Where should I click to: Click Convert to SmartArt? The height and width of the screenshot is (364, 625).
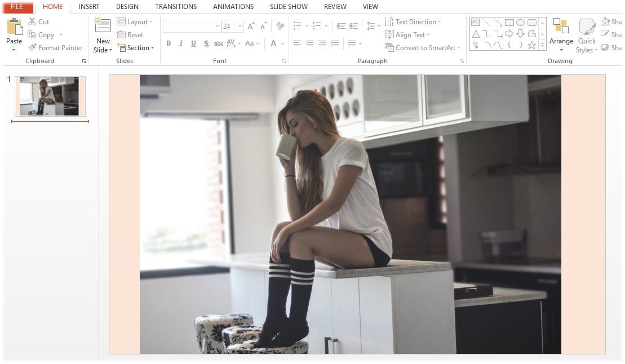422,48
